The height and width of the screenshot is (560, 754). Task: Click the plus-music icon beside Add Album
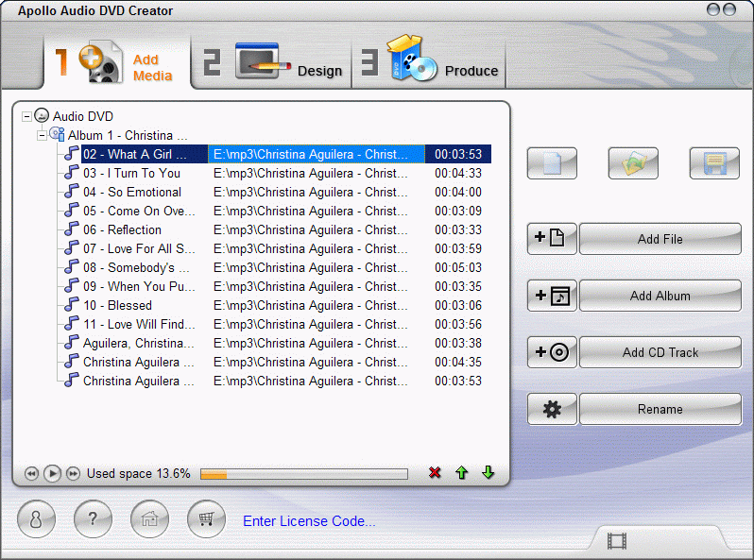tap(552, 296)
